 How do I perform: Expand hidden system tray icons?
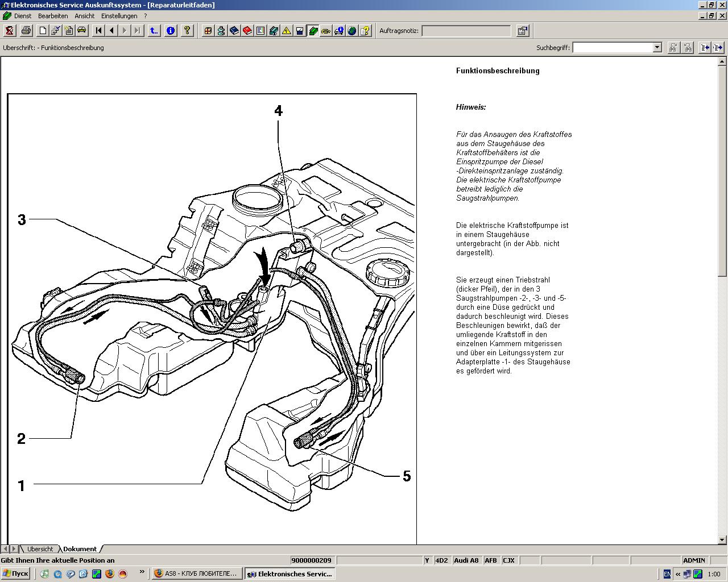click(x=677, y=574)
